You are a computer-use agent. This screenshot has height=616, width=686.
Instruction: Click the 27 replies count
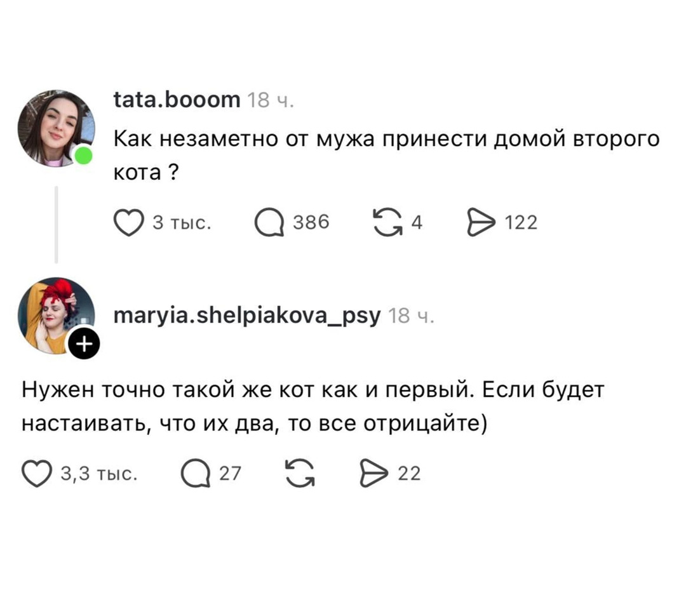230,474
